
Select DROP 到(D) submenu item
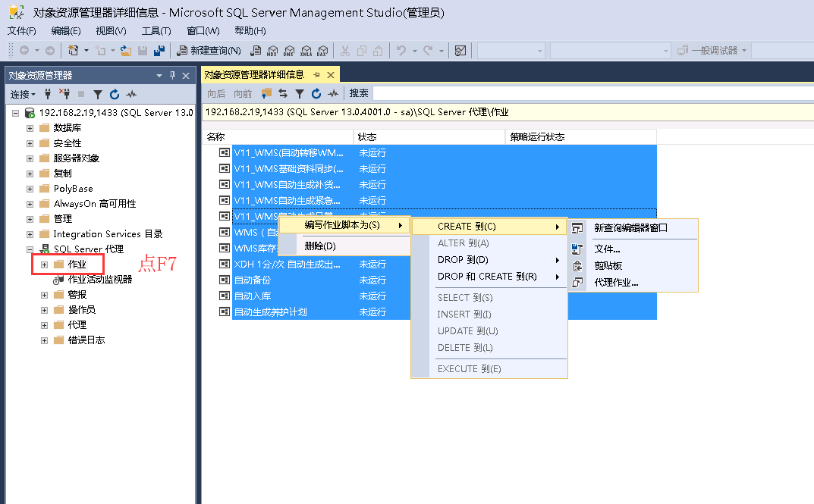[x=489, y=260]
